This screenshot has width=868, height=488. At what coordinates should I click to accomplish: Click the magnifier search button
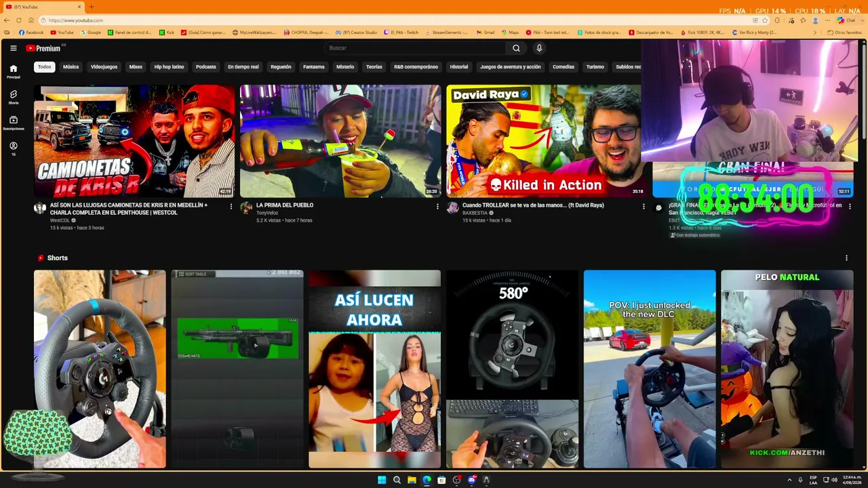tap(516, 48)
